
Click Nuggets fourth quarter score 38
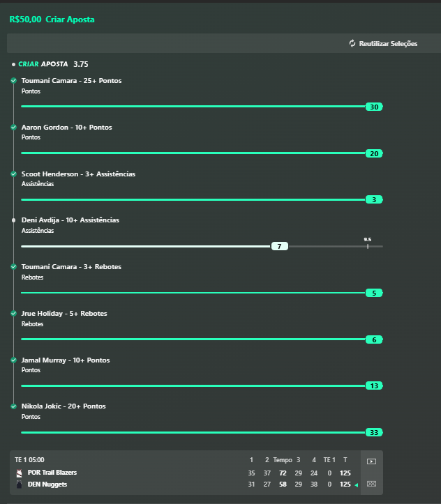314,484
